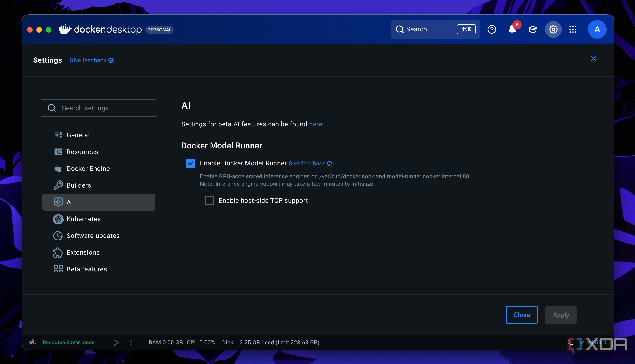Click the Kubernetes wheel icon
This screenshot has height=364, width=635.
58,219
